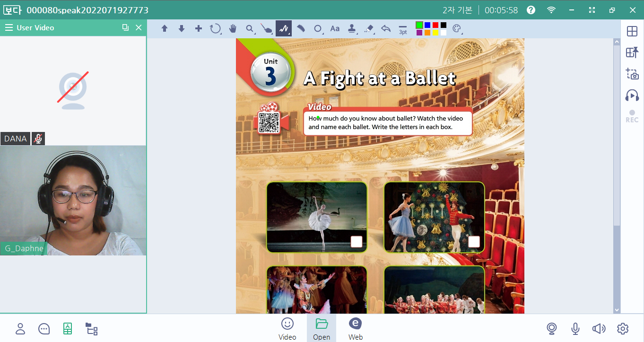Open the eraser tool options
644x342 pixels.
pyautogui.click(x=369, y=28)
